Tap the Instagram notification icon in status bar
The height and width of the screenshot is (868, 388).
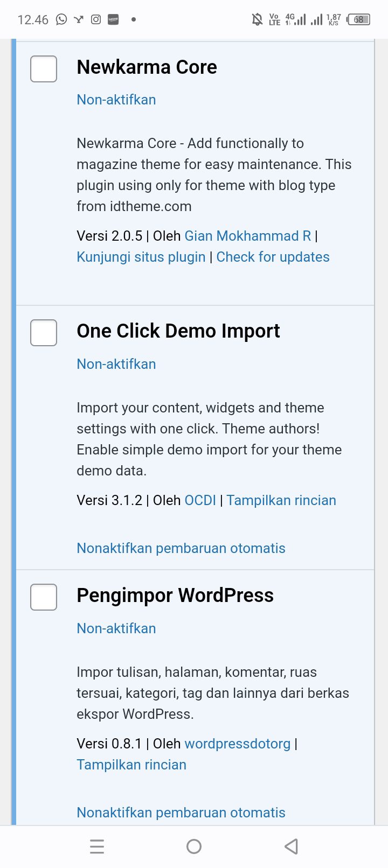[x=96, y=19]
